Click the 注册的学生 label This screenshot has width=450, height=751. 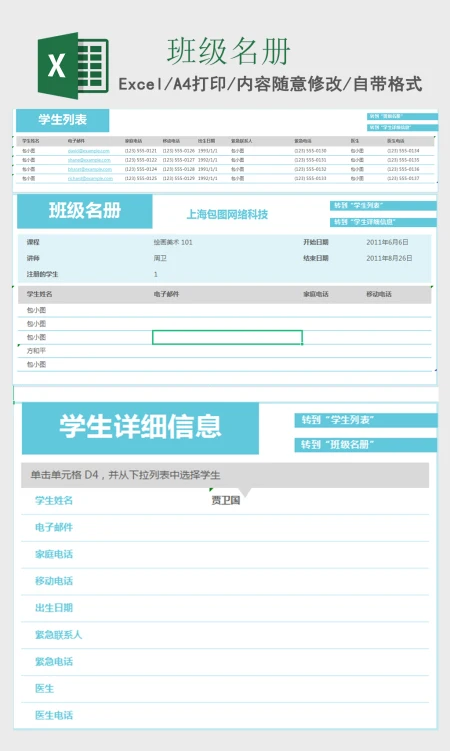(42, 274)
